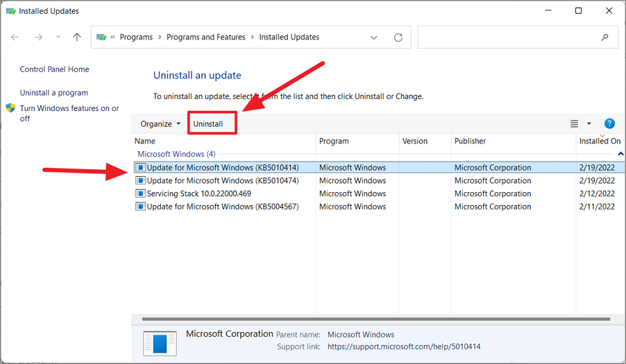
Task: Click Microsoft Windows in the Servicing Stack row
Action: point(353,193)
